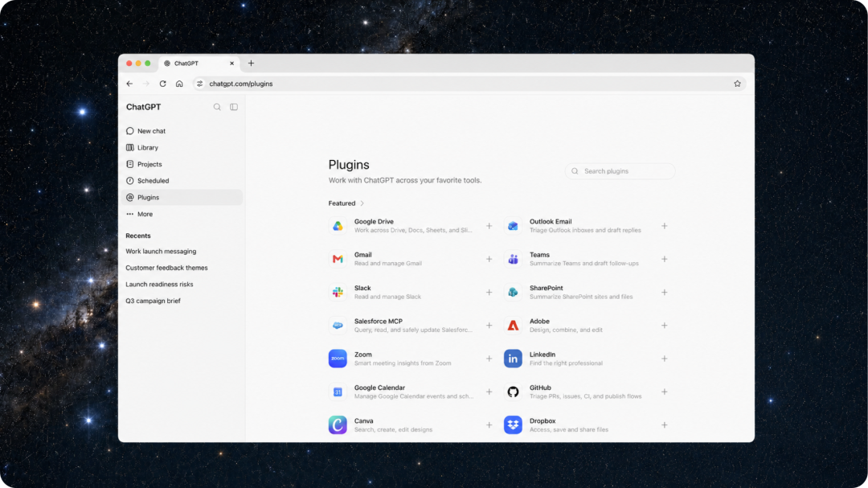The height and width of the screenshot is (488, 868).
Task: Add the Canva plugin with plus
Action: pos(489,425)
